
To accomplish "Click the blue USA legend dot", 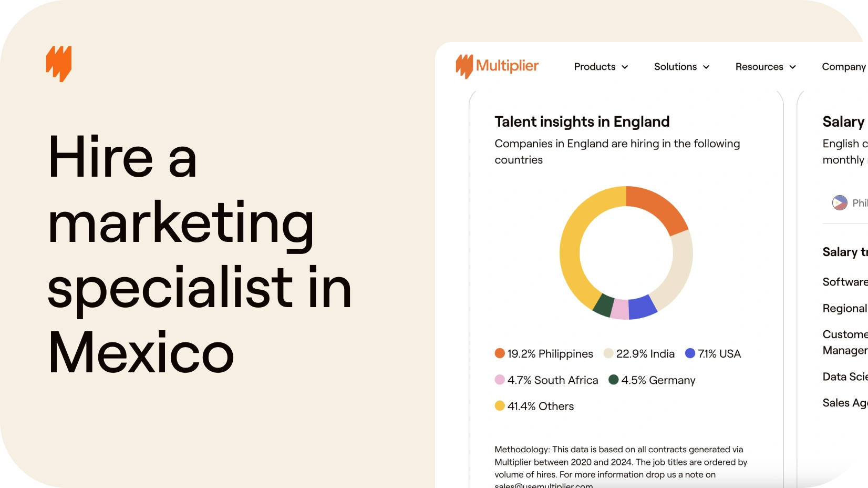I will click(x=690, y=353).
